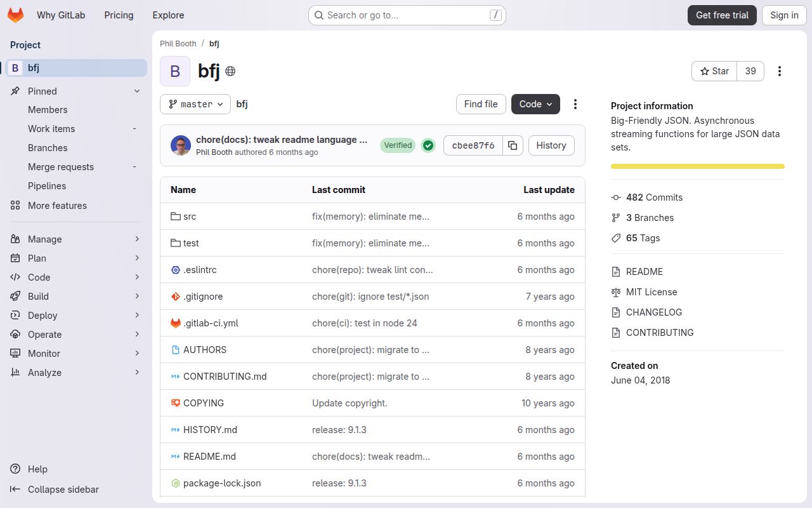Screen dimensions: 812x508
Task: Open the package-lock.json file
Action: pos(222,483)
